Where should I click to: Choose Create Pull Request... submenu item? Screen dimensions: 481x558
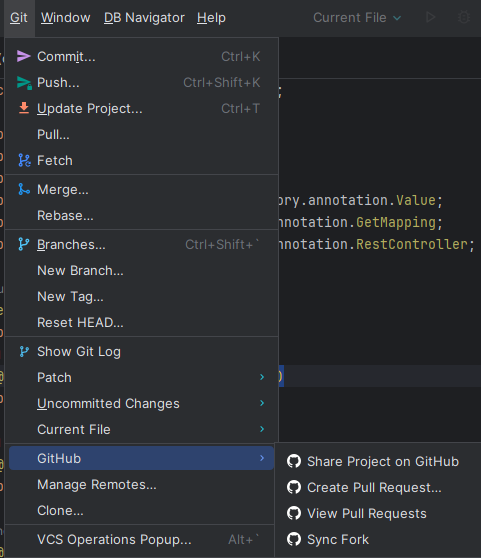pyautogui.click(x=379, y=487)
